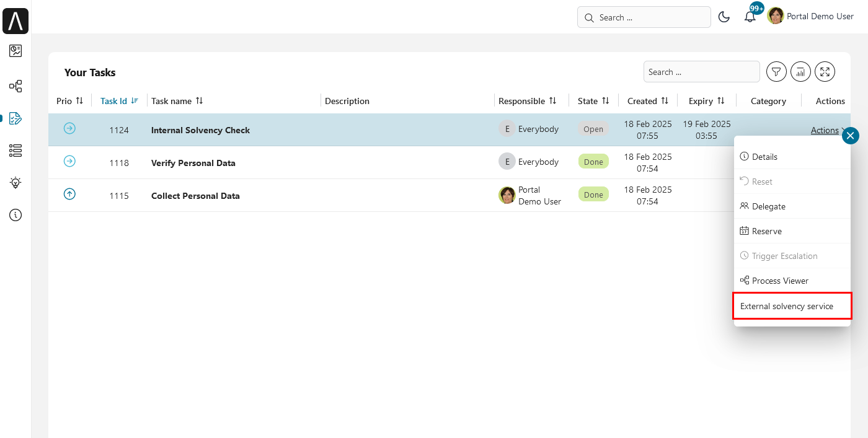Expand the Actions link for task 1124
The width and height of the screenshot is (868, 438).
click(826, 130)
